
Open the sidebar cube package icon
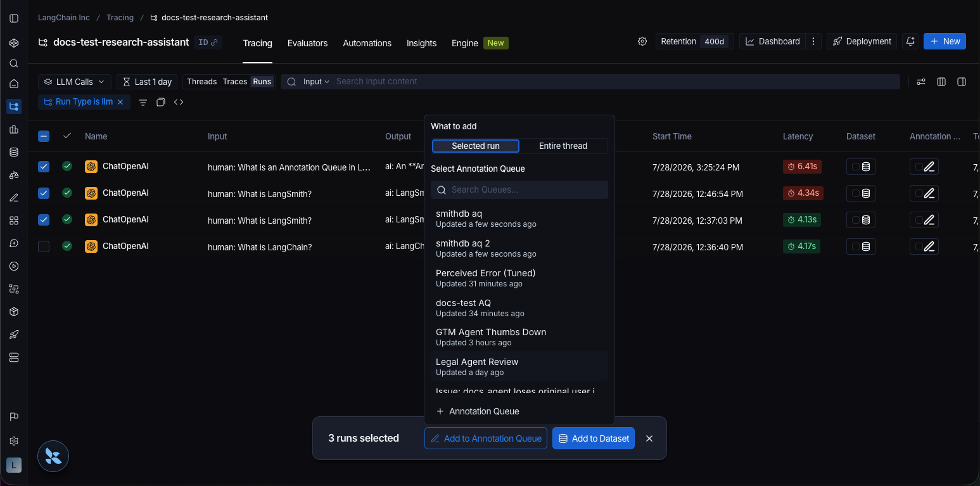pyautogui.click(x=14, y=312)
